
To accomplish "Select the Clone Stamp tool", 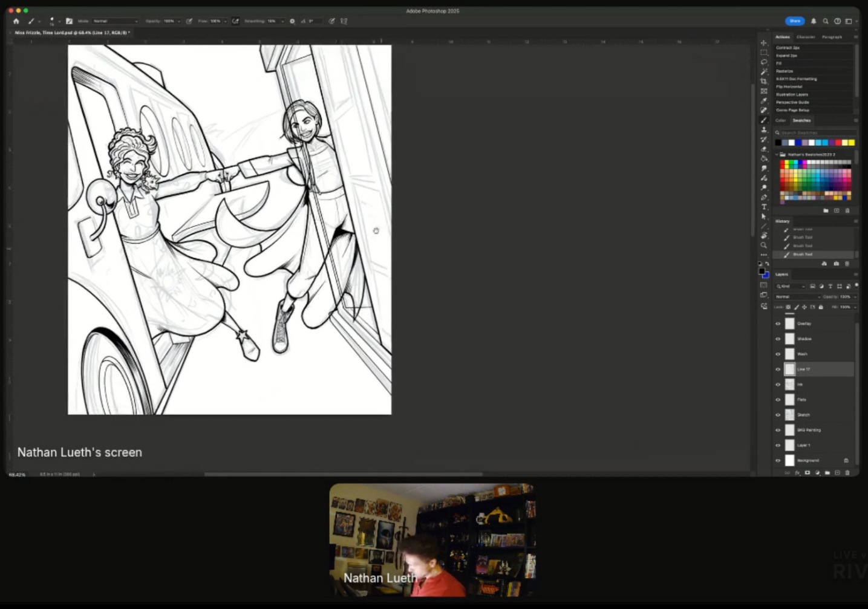I will pos(764,130).
